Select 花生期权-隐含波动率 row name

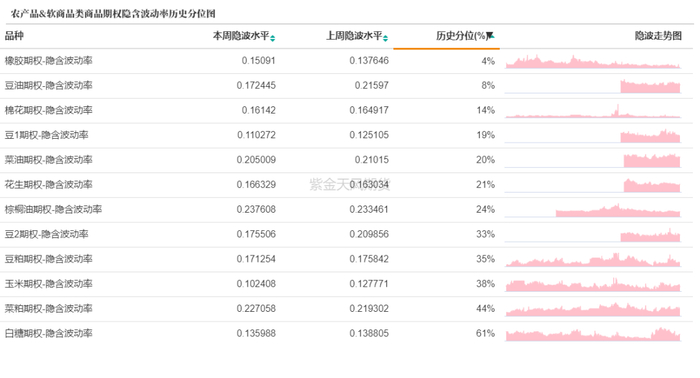(48, 184)
